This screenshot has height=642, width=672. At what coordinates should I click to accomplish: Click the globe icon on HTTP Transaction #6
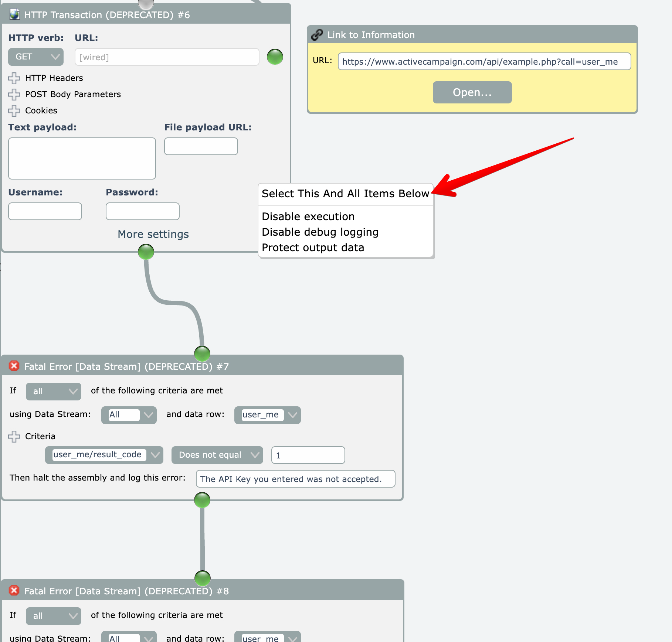pos(14,15)
